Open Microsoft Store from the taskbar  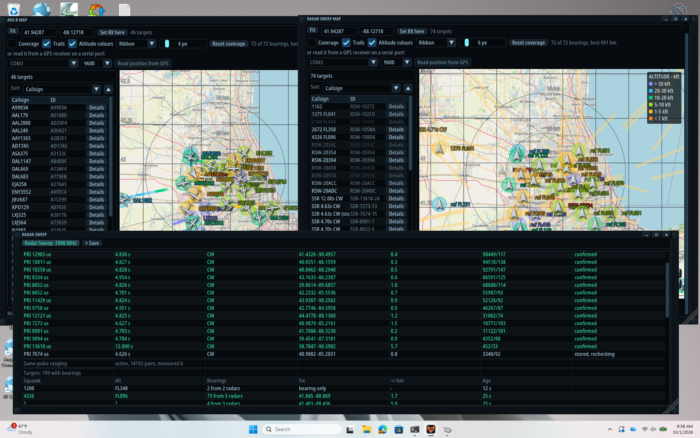[399, 430]
